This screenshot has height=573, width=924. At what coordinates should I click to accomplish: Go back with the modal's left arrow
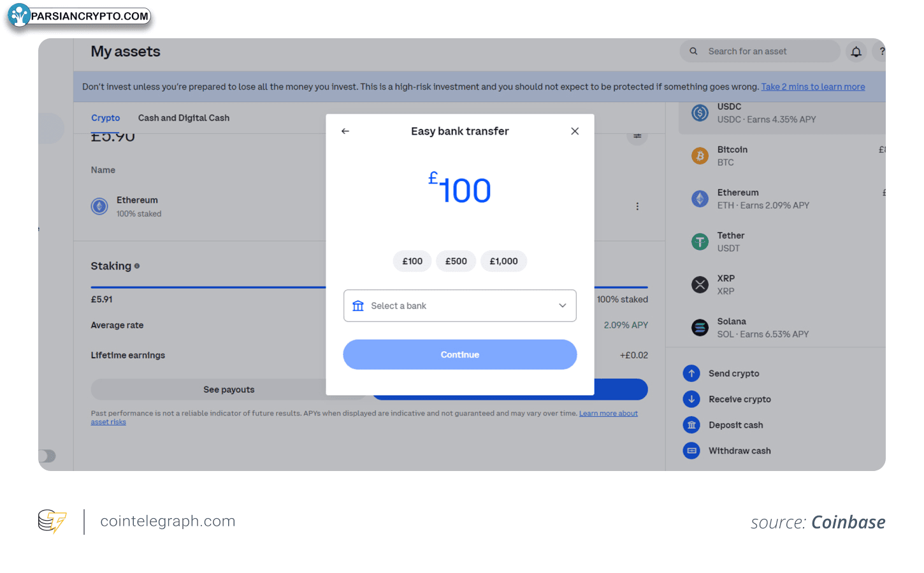[345, 131]
